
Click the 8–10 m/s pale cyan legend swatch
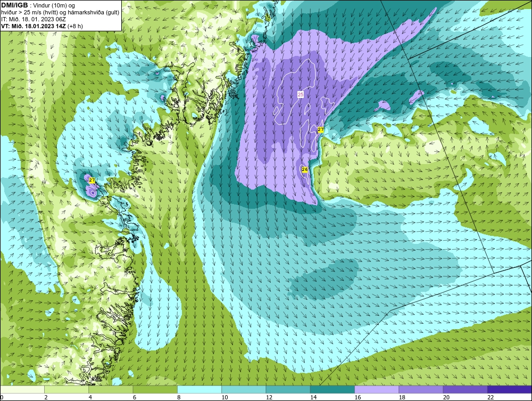tap(199, 389)
